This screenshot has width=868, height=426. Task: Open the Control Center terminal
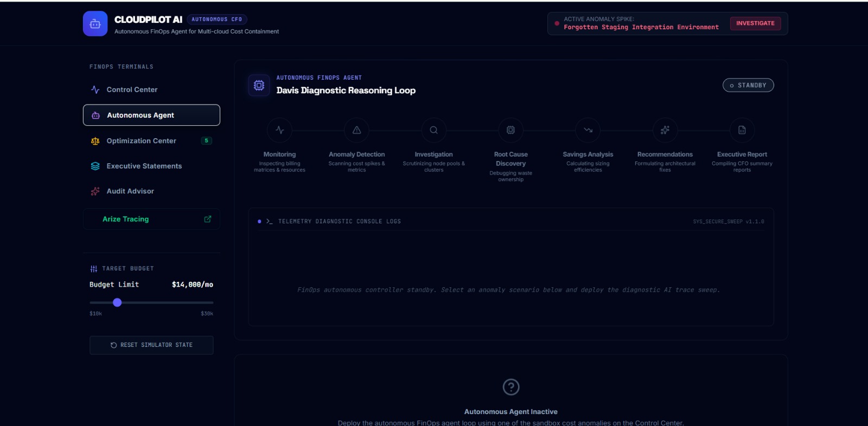coord(151,90)
